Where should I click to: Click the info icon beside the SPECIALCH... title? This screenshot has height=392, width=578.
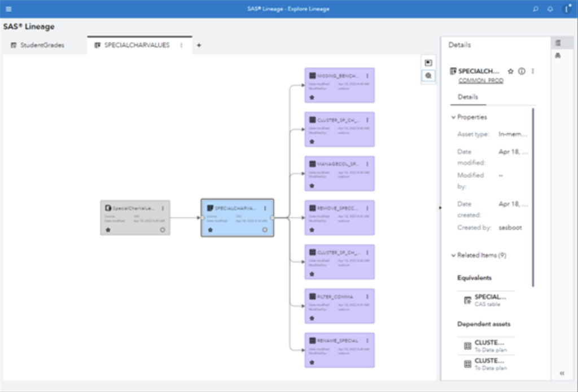pos(522,71)
